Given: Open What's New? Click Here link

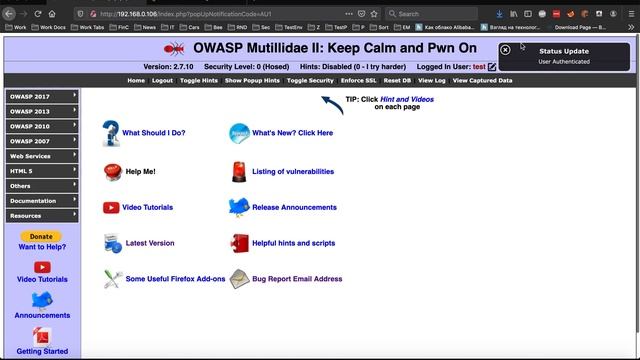Looking at the screenshot, I should click(292, 133).
